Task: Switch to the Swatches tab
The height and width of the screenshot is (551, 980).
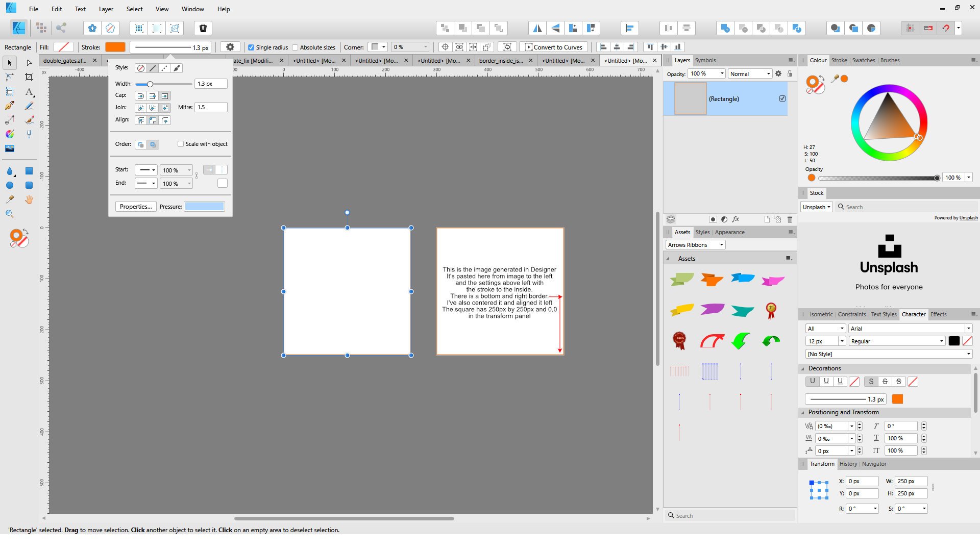Action: (x=863, y=60)
